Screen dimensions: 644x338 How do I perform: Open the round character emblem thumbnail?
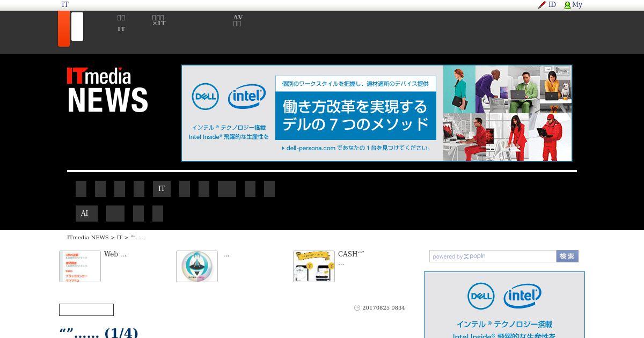[x=197, y=266]
